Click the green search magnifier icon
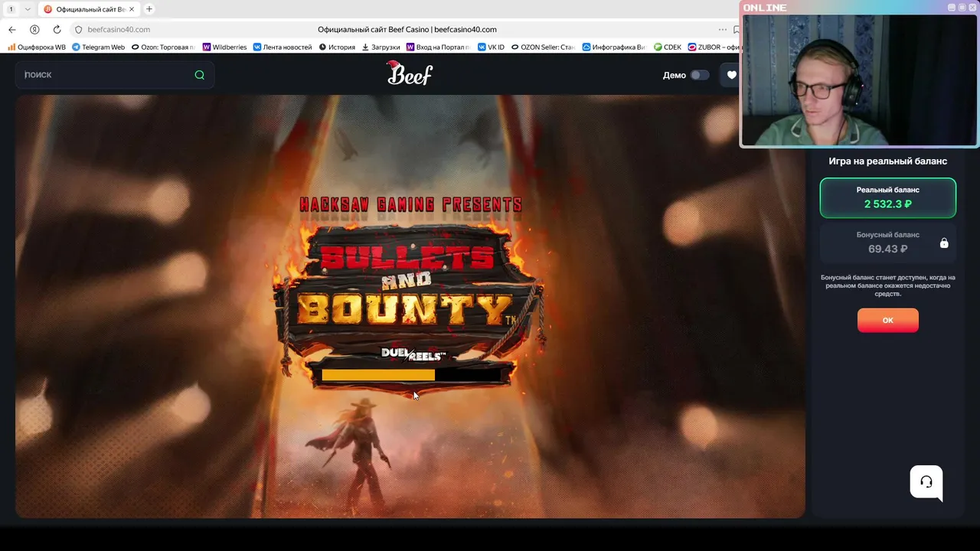 tap(200, 75)
